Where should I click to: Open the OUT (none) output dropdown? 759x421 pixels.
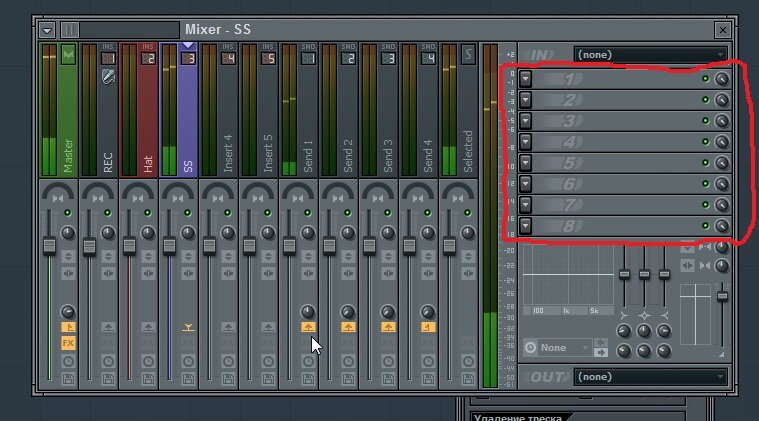(x=651, y=376)
